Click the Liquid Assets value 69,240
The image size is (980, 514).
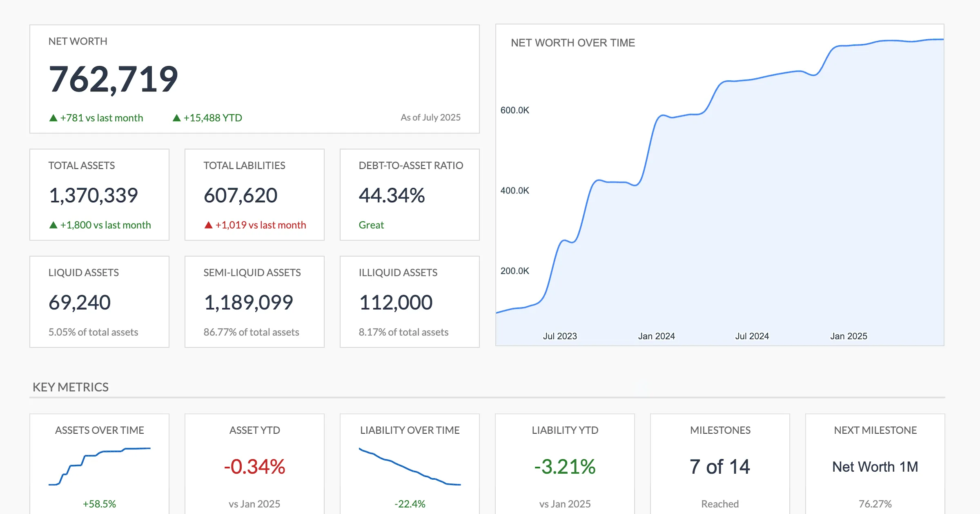click(x=80, y=302)
